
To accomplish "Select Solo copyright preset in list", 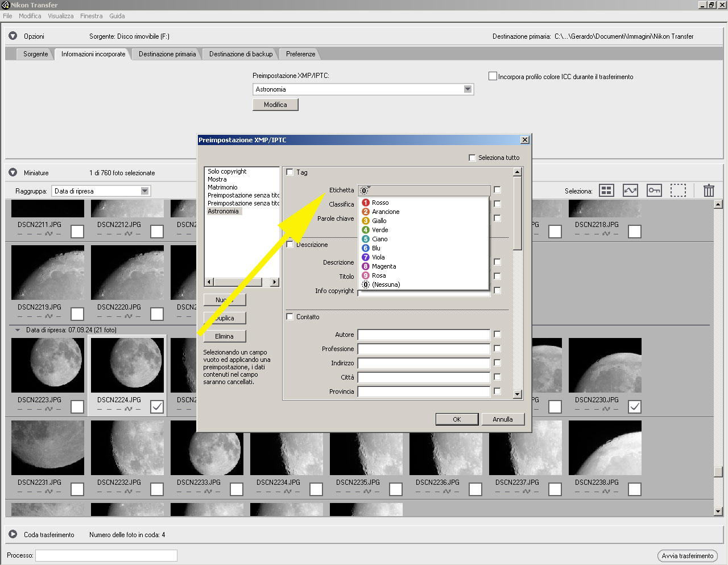I will coord(227,171).
